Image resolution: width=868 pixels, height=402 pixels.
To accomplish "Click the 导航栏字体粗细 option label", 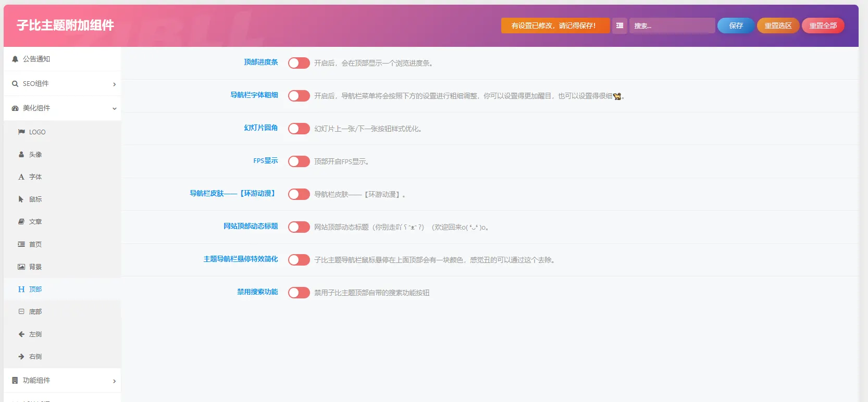I will [254, 95].
